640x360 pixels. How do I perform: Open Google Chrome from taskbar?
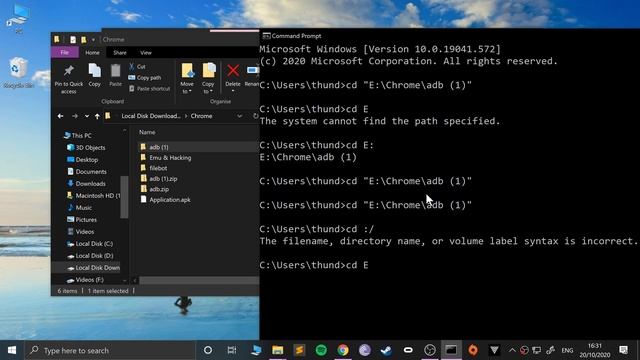pos(343,350)
